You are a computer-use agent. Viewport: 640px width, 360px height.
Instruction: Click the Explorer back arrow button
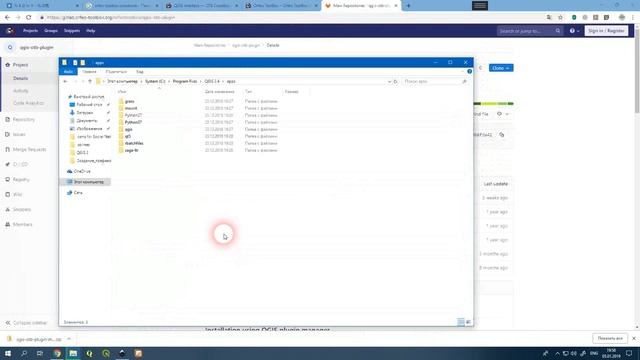65,82
